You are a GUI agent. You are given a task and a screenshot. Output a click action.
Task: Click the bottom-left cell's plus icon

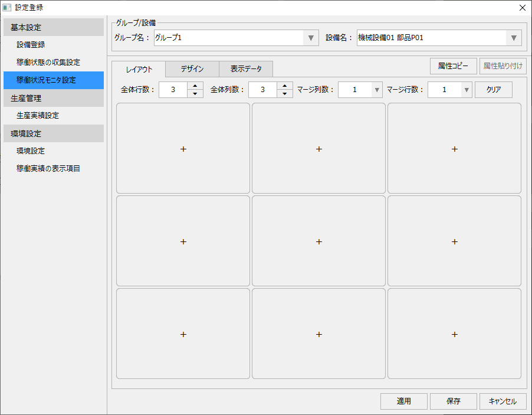pos(183,334)
